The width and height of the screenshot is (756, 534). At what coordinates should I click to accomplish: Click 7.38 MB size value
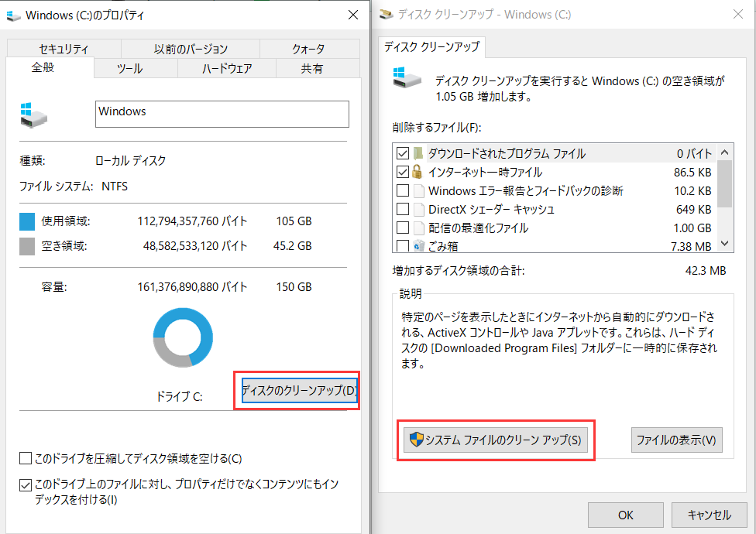tap(691, 247)
